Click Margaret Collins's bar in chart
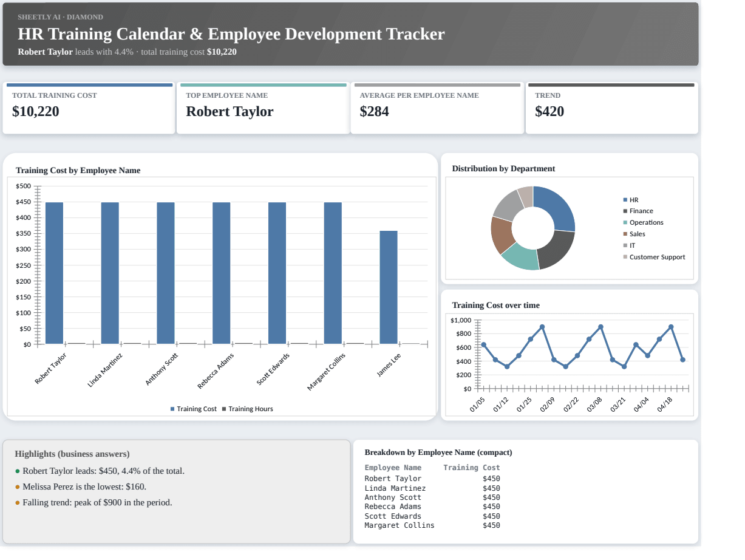The height and width of the screenshot is (560, 745). (333, 273)
